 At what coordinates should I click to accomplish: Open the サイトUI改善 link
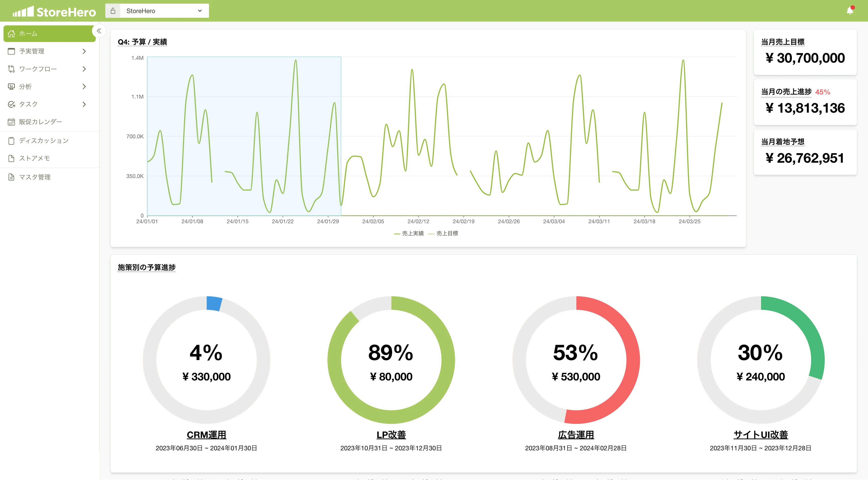tap(760, 435)
